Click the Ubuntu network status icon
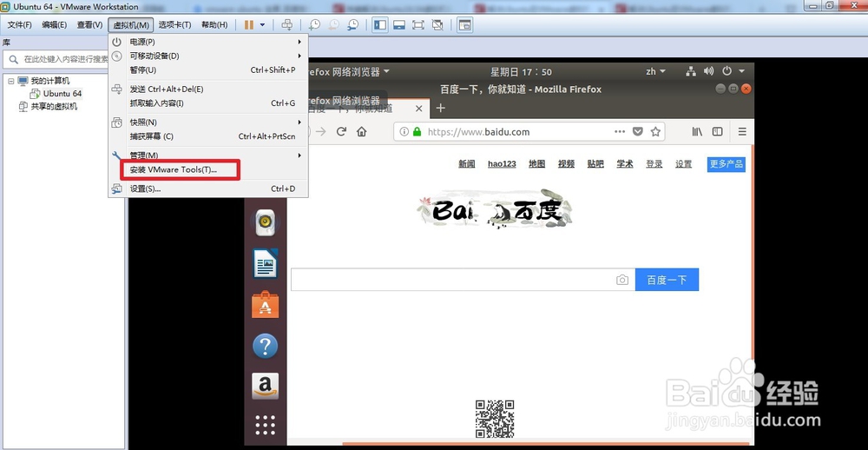 (x=691, y=71)
